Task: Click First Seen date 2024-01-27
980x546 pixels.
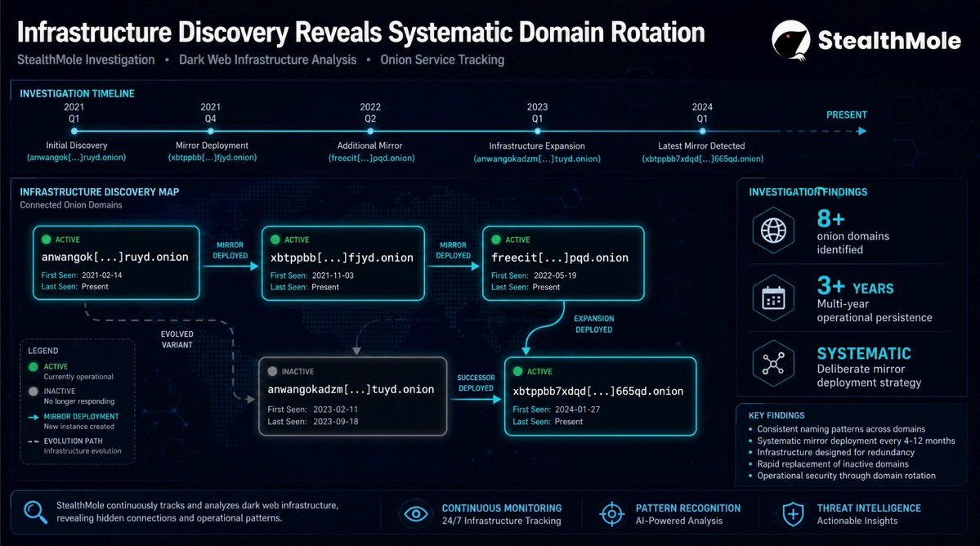Action: point(578,409)
